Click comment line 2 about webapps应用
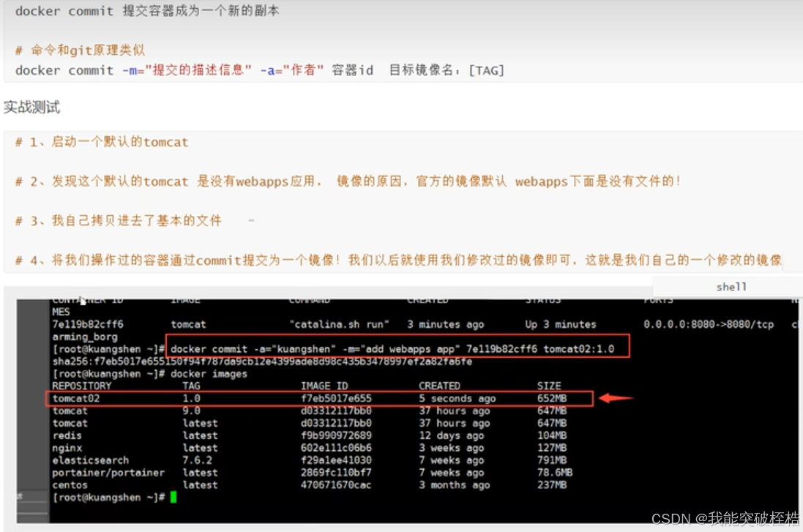Image resolution: width=803 pixels, height=532 pixels. [348, 181]
